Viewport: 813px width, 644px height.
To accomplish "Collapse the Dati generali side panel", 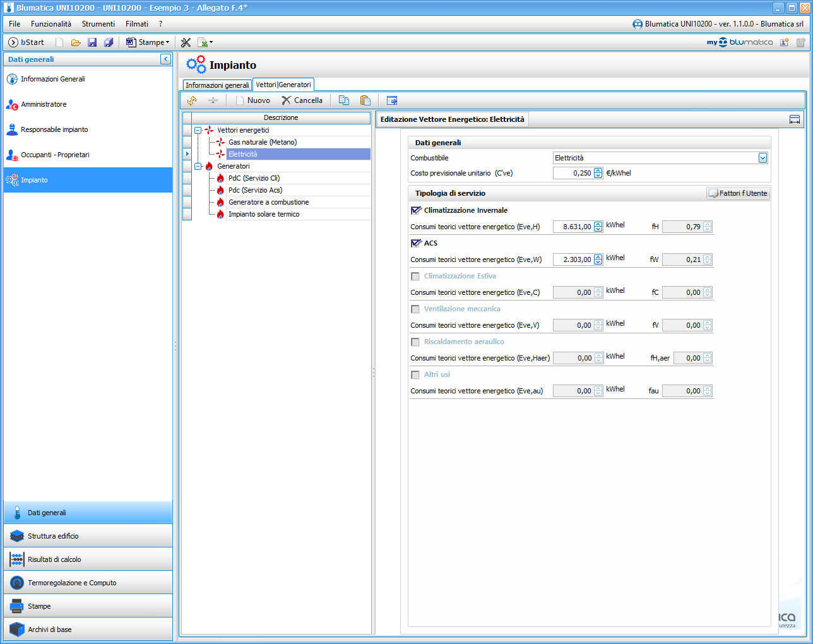I will tap(166, 59).
